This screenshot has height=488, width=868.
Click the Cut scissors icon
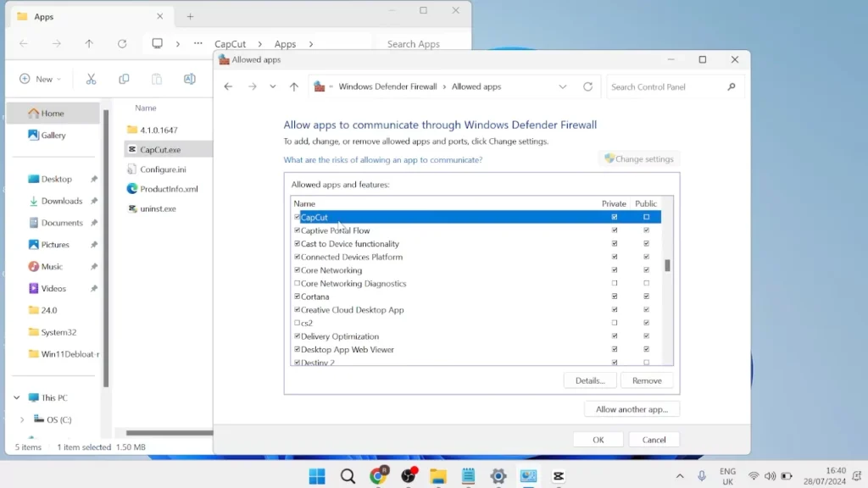click(x=92, y=79)
